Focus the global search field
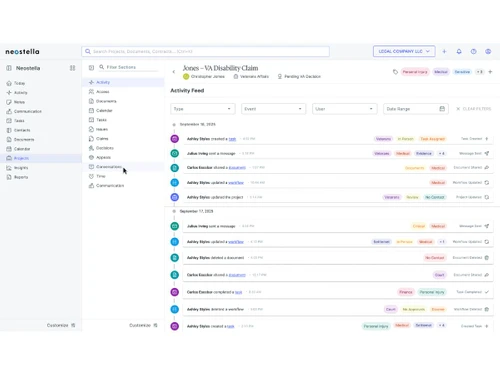This screenshot has width=500, height=375. [205, 51]
